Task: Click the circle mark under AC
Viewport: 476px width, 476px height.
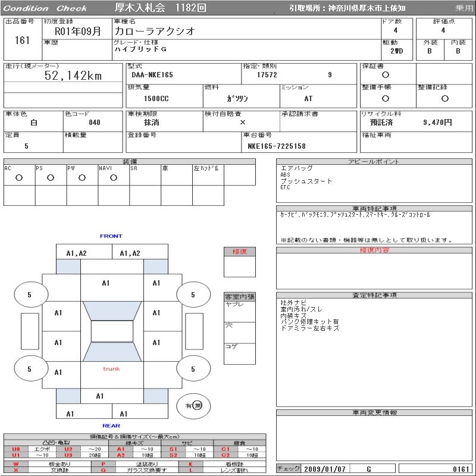Action: (x=19, y=177)
